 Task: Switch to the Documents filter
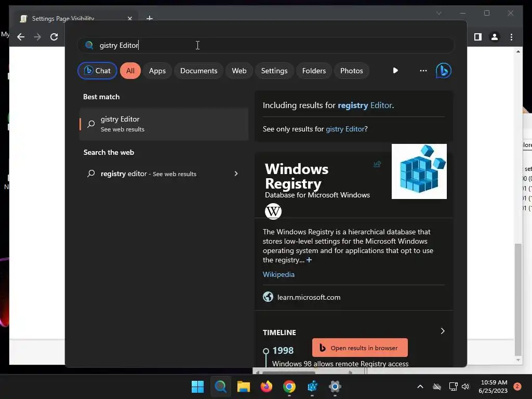click(x=198, y=71)
